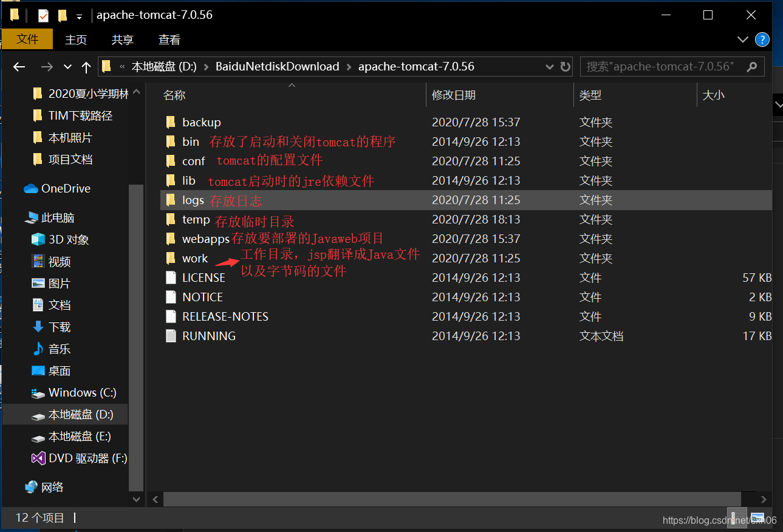Open 项目文档 in navigation pane
Image resolution: width=783 pixels, height=532 pixels.
[x=62, y=159]
